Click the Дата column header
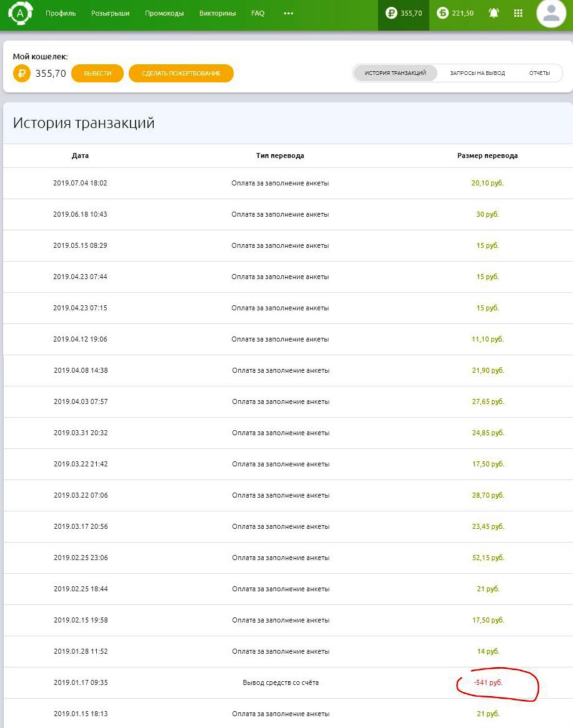The height and width of the screenshot is (728, 573). (80, 155)
